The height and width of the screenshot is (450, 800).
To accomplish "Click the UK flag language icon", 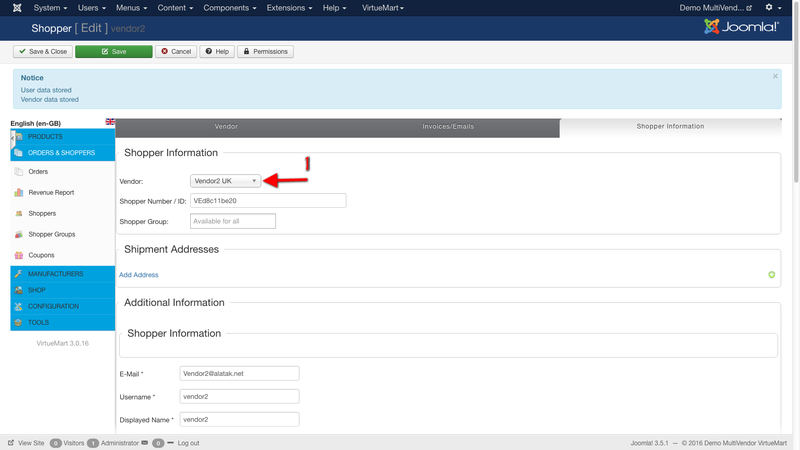I will coord(110,122).
